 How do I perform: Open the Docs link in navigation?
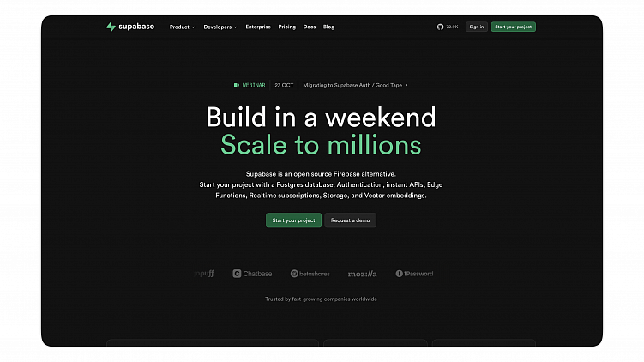click(310, 27)
